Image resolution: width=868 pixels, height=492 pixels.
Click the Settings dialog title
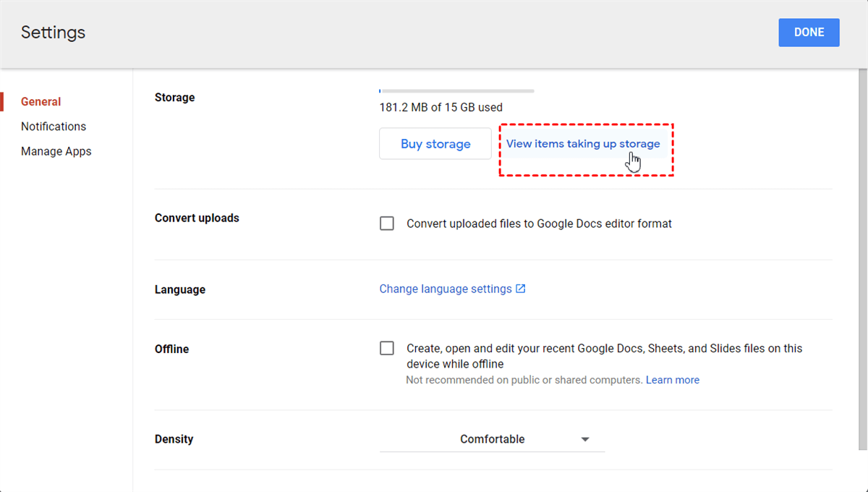53,33
